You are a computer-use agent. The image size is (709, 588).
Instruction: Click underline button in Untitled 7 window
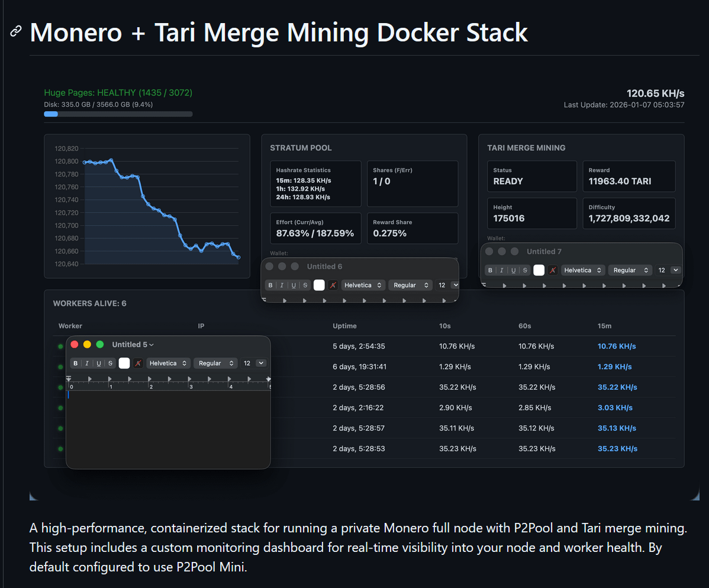513,270
